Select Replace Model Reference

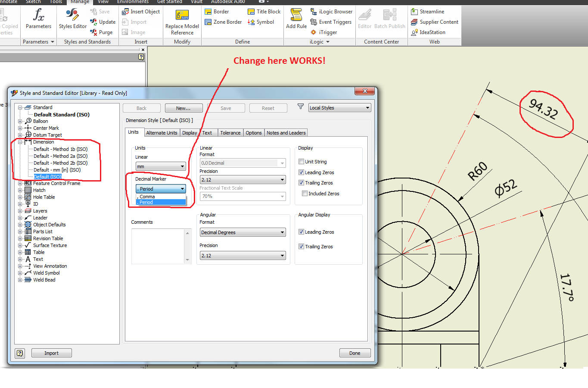point(182,20)
